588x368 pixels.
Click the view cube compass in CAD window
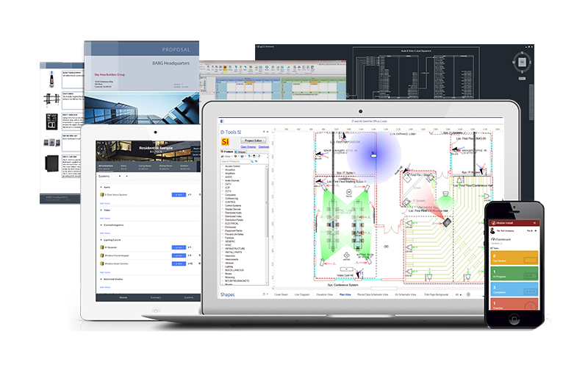pos(522,63)
